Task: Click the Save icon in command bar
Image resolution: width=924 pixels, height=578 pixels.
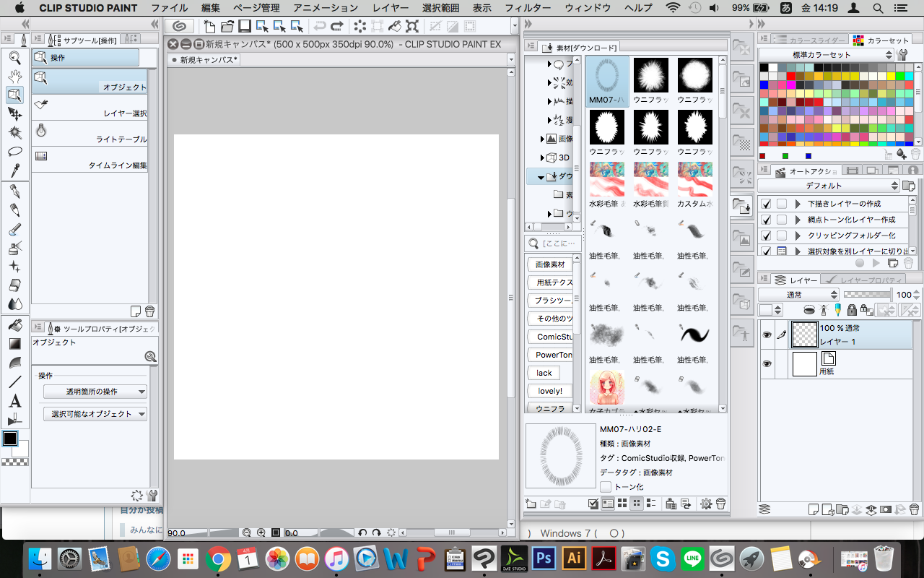Action: 245,27
